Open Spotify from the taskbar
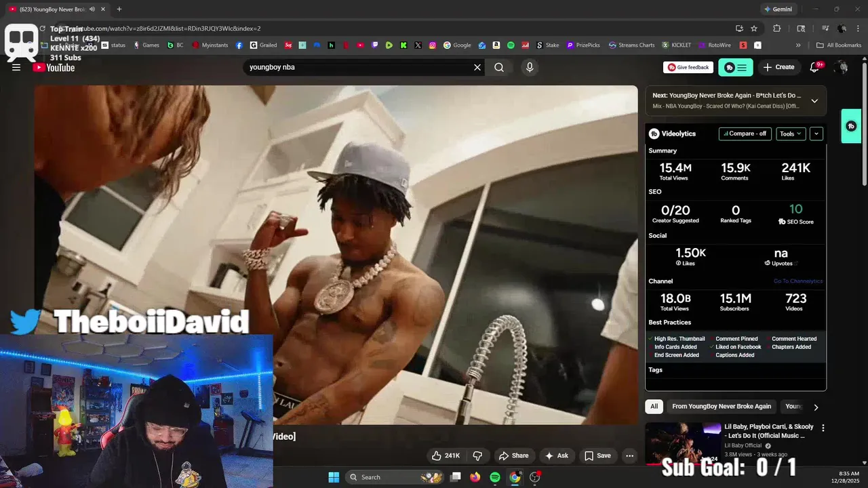868x488 pixels. tap(495, 477)
